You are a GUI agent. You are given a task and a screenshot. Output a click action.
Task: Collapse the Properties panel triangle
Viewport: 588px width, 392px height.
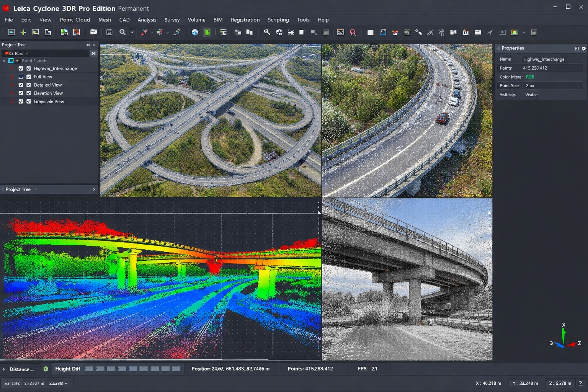tap(498, 49)
